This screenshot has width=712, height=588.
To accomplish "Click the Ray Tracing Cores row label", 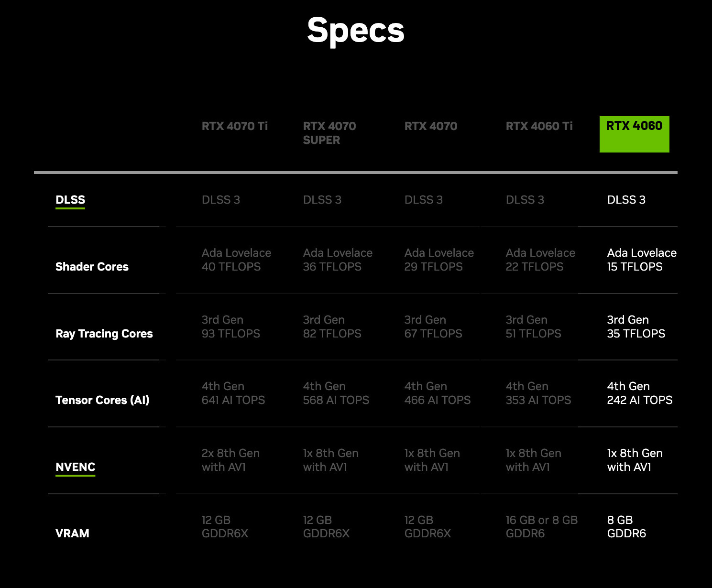I will (x=104, y=334).
